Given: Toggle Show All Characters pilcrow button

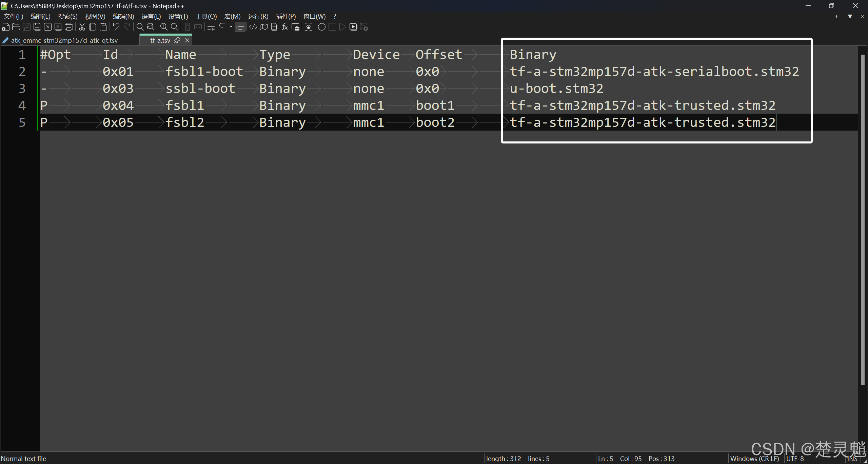Looking at the screenshot, I should click(222, 27).
